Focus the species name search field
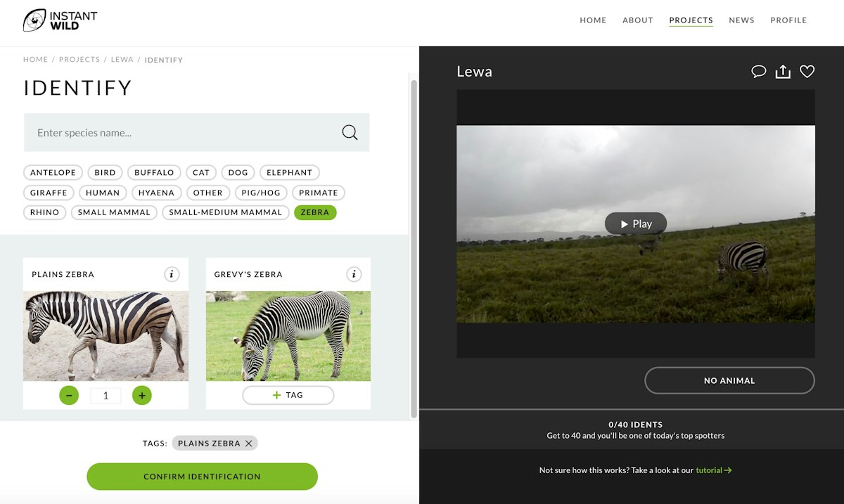This screenshot has height=504, width=844. click(196, 132)
